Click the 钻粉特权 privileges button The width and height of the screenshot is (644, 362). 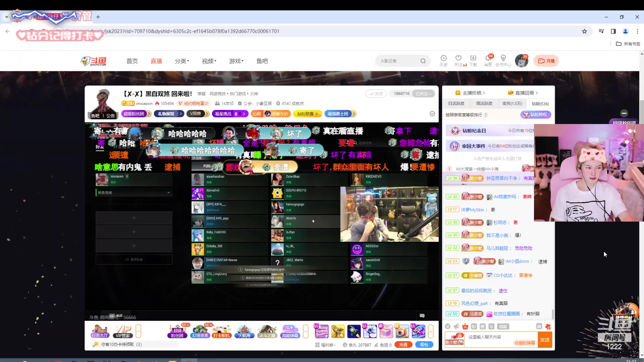point(536,115)
